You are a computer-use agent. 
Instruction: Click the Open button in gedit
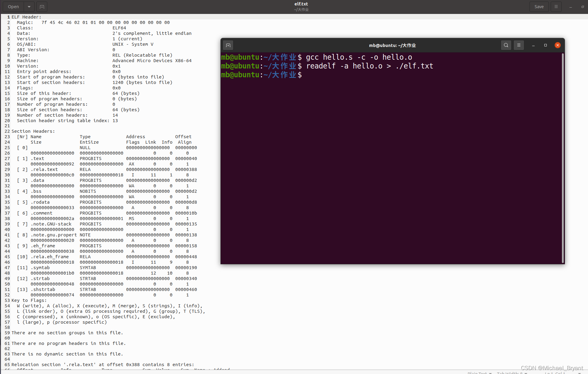pyautogui.click(x=13, y=7)
